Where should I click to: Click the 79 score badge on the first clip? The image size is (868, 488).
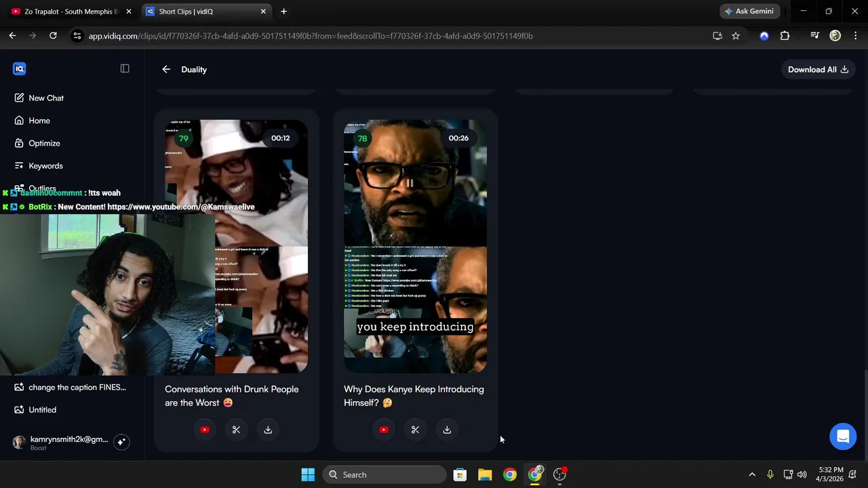pyautogui.click(x=183, y=138)
